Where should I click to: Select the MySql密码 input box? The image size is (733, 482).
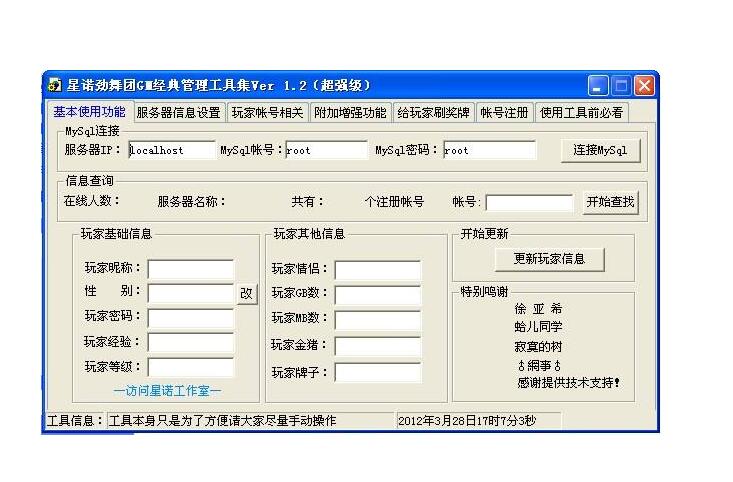coord(489,151)
